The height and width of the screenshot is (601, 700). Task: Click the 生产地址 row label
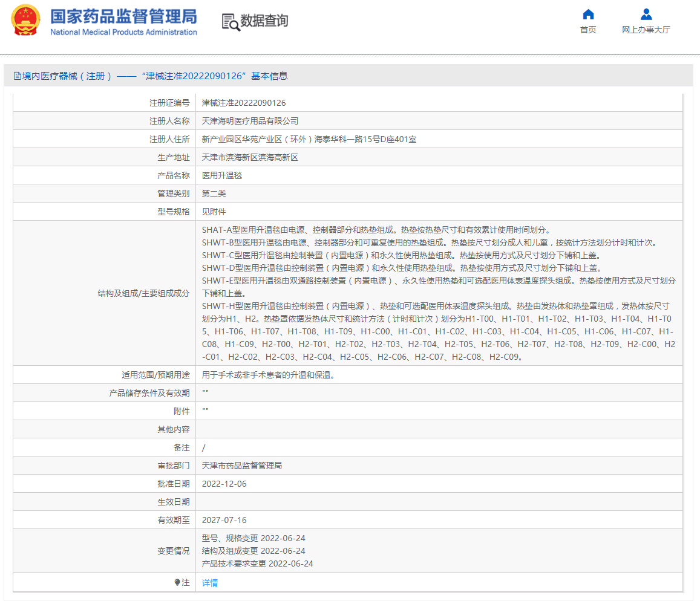click(x=174, y=157)
